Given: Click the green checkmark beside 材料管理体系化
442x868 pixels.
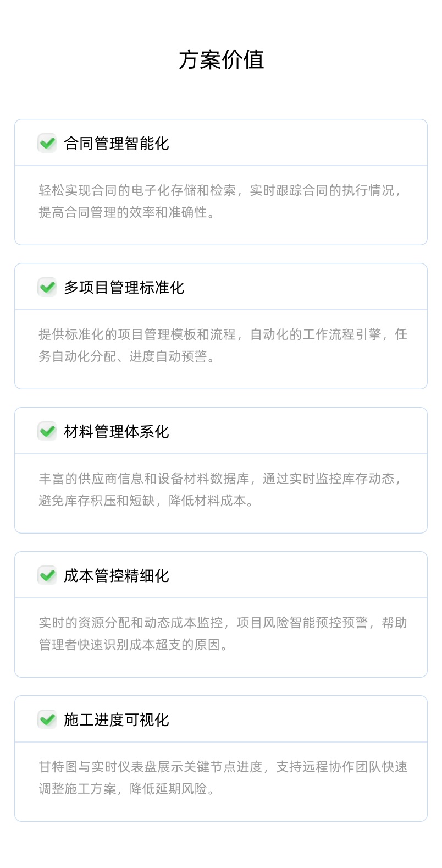Looking at the screenshot, I should coord(47,431).
